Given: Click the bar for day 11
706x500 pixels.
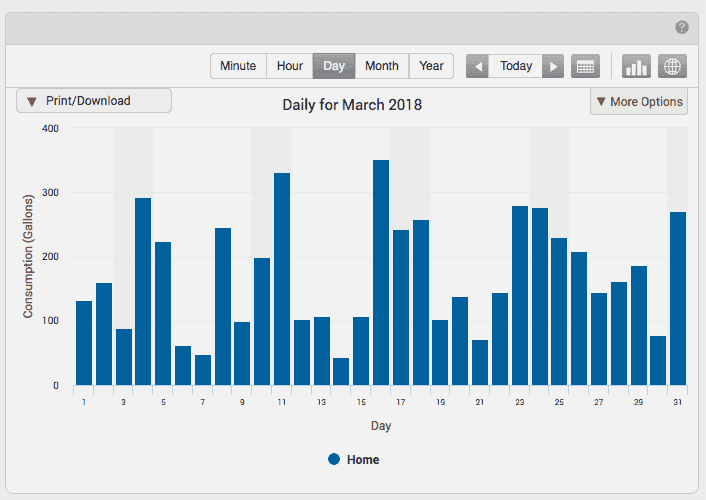Looking at the screenshot, I should [282, 280].
